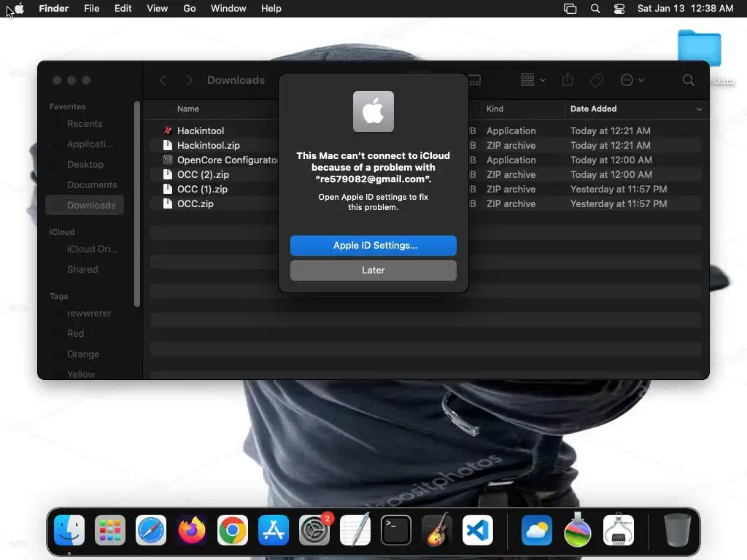The height and width of the screenshot is (560, 747).
Task: Open Finder from the Dock
Action: coord(69,530)
